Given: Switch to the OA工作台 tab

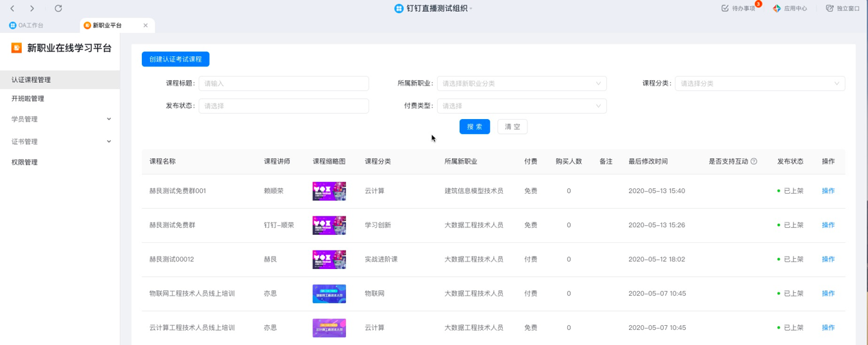Looking at the screenshot, I should (27, 25).
